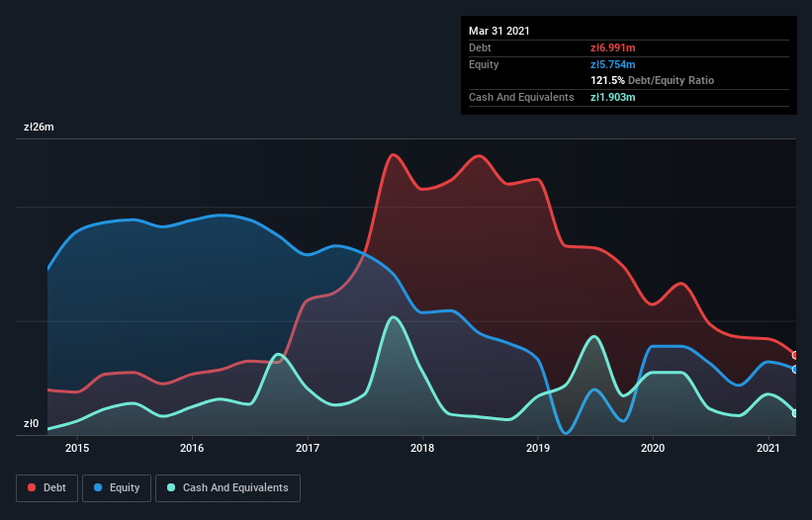Select the 2019 x-axis label

pos(538,448)
